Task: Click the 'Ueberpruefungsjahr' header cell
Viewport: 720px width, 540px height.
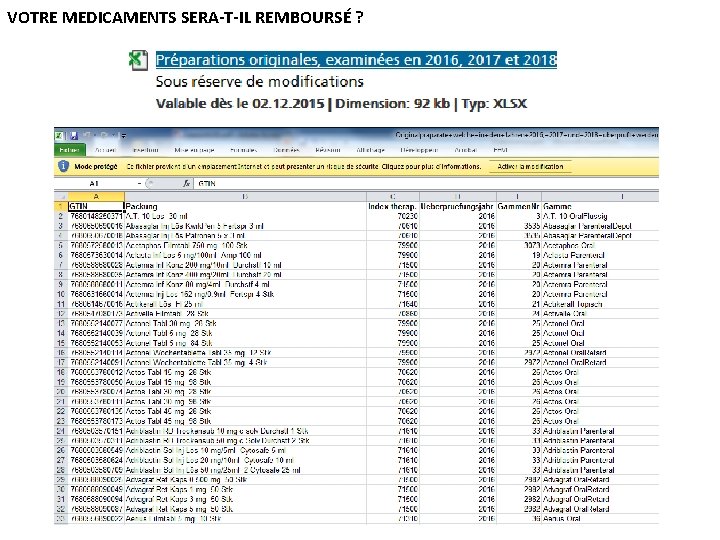Action: point(458,206)
